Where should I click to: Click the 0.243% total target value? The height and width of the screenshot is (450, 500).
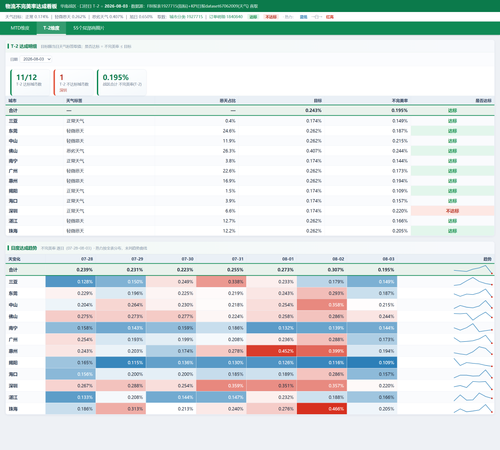click(313, 110)
